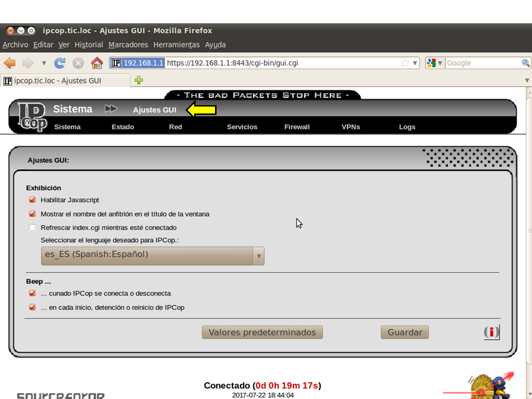Open a new tab with plus icon
532x399 pixels.
click(x=139, y=80)
